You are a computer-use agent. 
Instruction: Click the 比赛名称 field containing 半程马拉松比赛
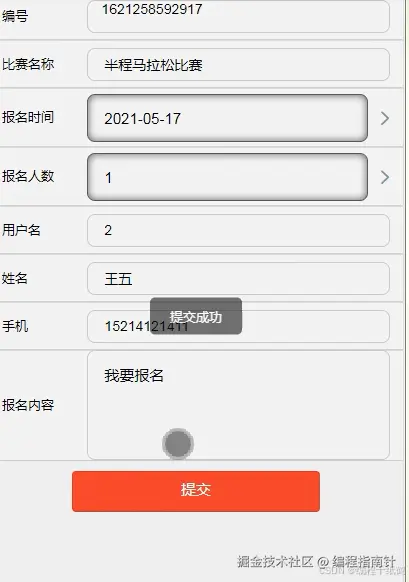(238, 65)
